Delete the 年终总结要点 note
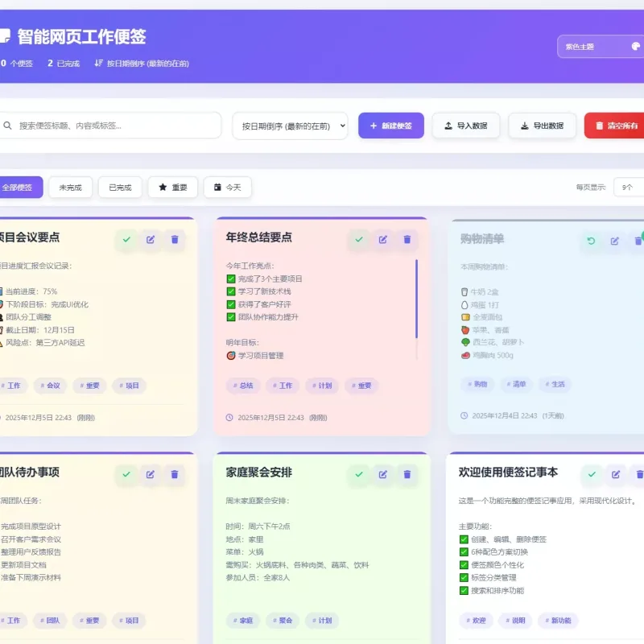The width and height of the screenshot is (644, 644). (407, 239)
